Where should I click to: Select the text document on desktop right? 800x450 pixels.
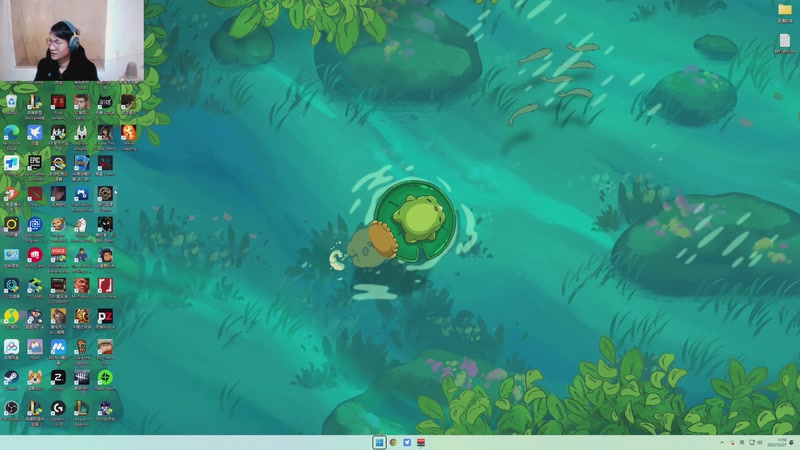(x=785, y=40)
